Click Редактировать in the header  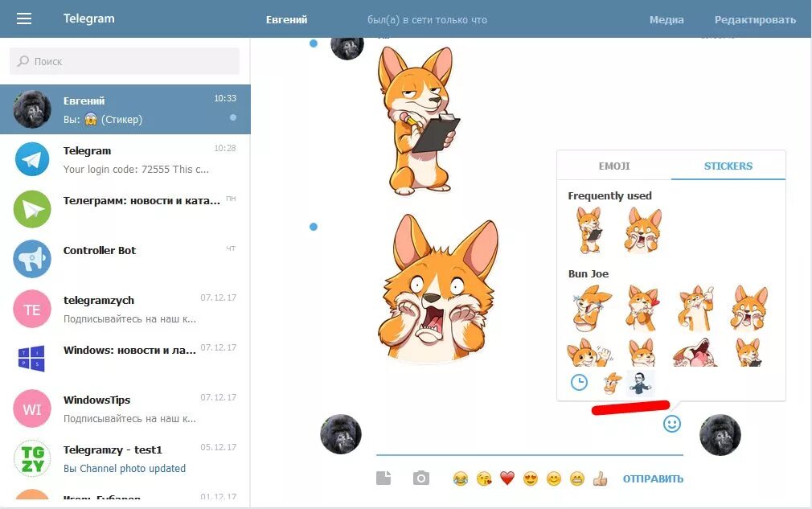tap(755, 19)
